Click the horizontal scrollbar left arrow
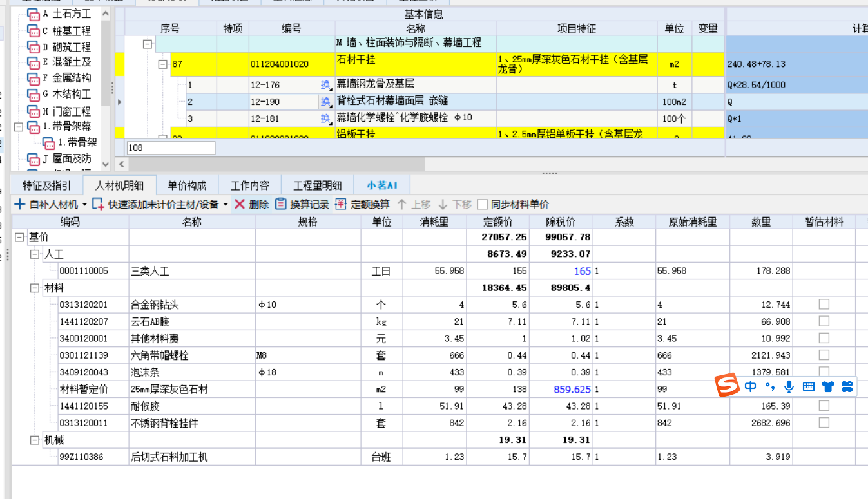 pos(121,164)
